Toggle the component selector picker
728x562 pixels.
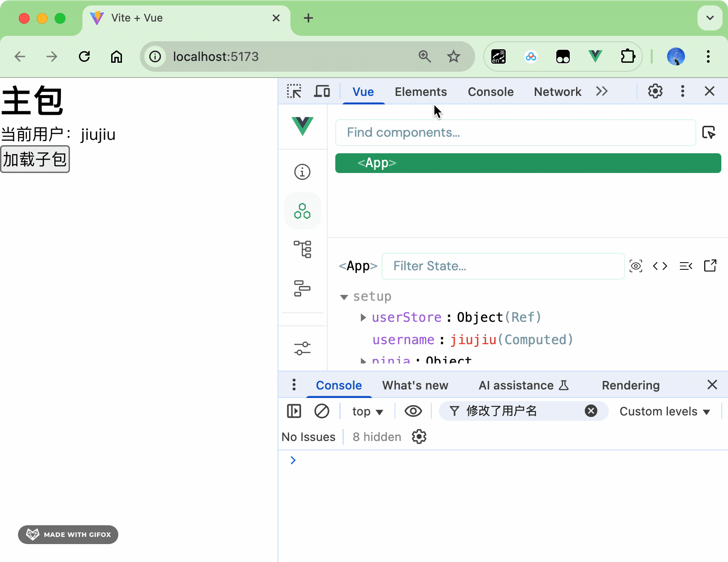click(709, 133)
